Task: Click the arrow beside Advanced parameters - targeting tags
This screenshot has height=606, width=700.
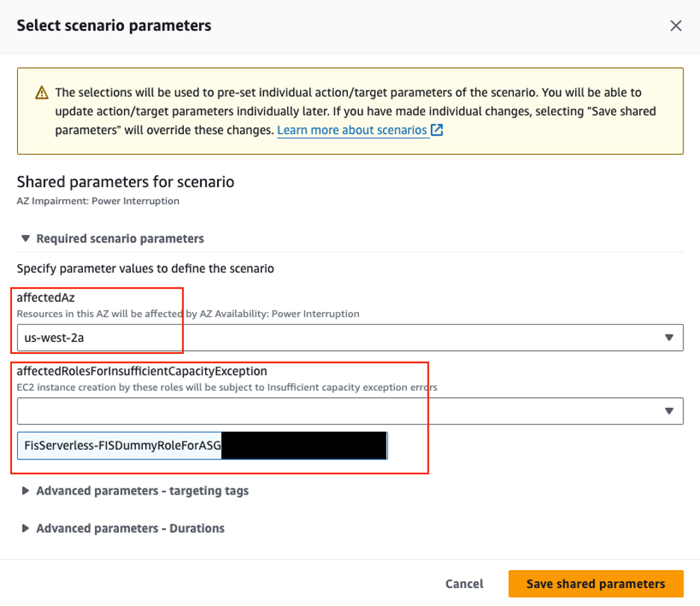Action: (x=25, y=491)
